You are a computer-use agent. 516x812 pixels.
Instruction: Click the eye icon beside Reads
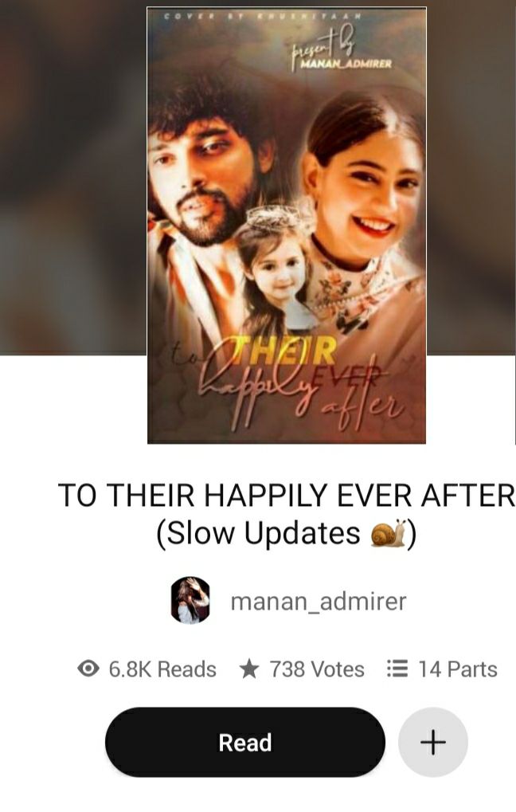[88, 669]
